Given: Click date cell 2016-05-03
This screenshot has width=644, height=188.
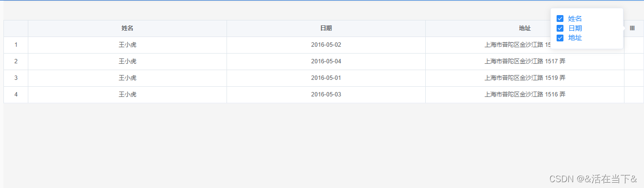Looking at the screenshot, I should pos(326,94).
